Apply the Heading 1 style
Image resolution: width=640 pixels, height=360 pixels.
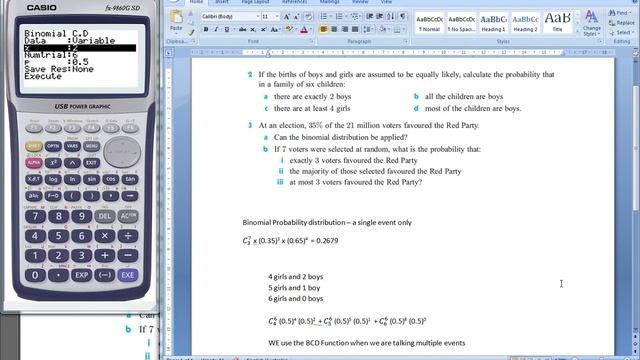[x=493, y=23]
